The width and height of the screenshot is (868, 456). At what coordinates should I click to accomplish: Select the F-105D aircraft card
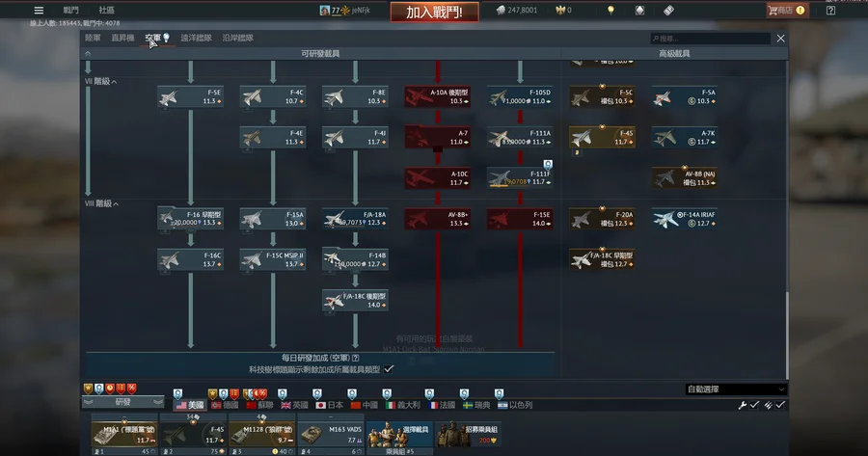[520, 96]
